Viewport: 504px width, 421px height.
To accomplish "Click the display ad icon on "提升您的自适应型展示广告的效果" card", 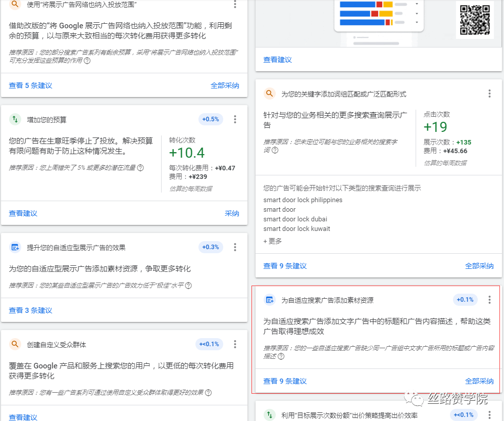I will coord(14,247).
